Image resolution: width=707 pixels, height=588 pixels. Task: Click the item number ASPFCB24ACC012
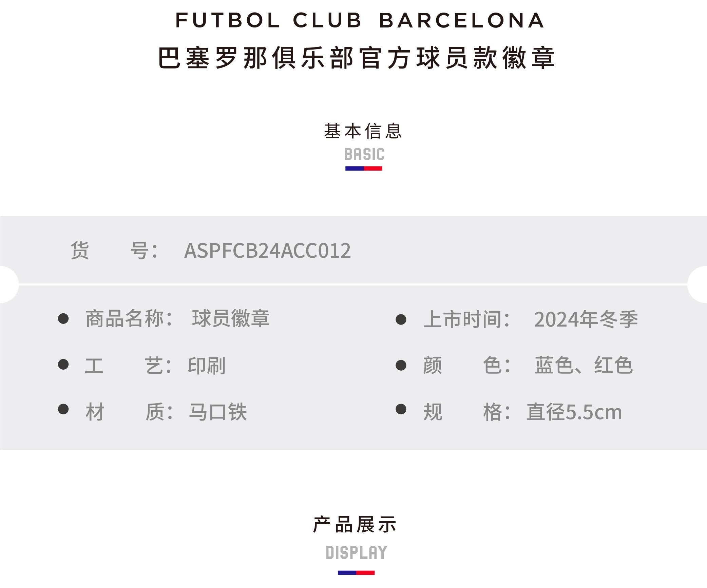coord(267,251)
